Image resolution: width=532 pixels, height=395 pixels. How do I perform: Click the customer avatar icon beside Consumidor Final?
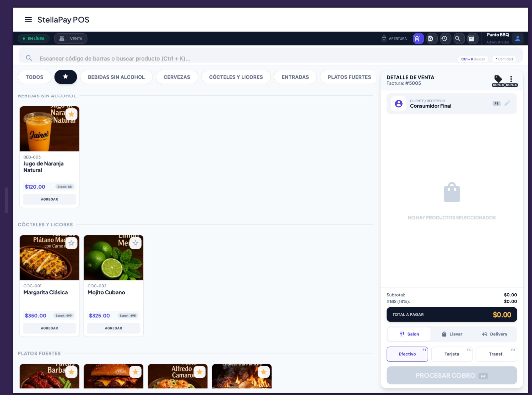[399, 104]
